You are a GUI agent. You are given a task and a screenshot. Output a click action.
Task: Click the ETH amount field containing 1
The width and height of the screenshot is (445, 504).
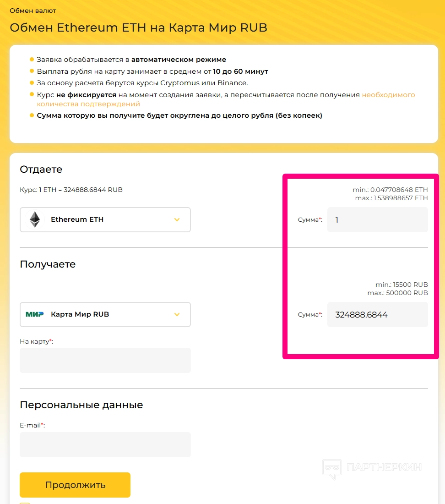pos(378,219)
